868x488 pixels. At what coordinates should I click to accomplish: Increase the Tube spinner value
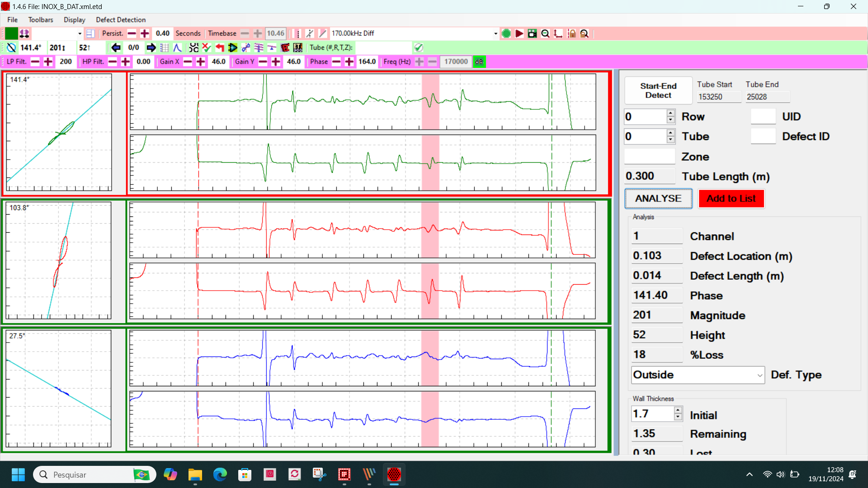[670, 133]
